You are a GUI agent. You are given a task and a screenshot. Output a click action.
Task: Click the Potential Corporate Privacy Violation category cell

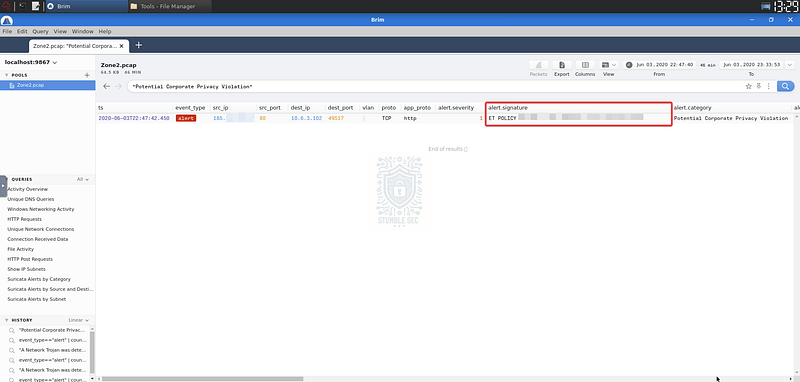coord(731,118)
